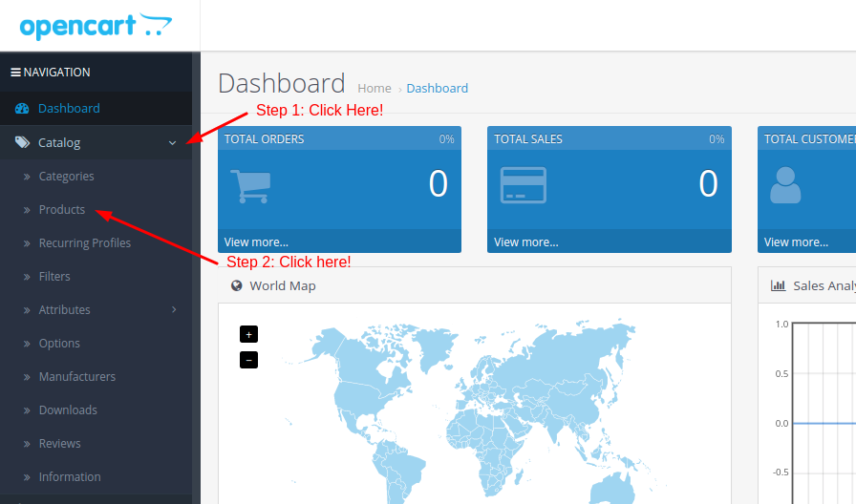Image resolution: width=856 pixels, height=504 pixels.
Task: Click the Dashboard page title
Action: (x=282, y=83)
